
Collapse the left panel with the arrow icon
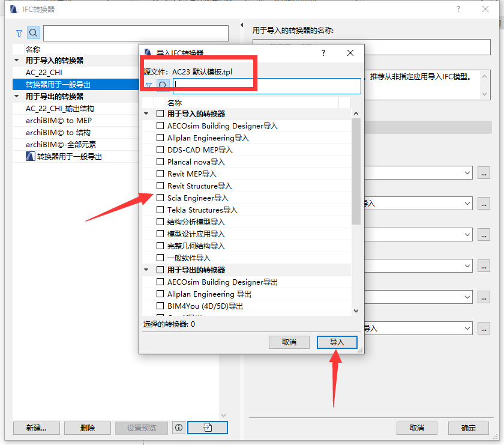coord(242,25)
